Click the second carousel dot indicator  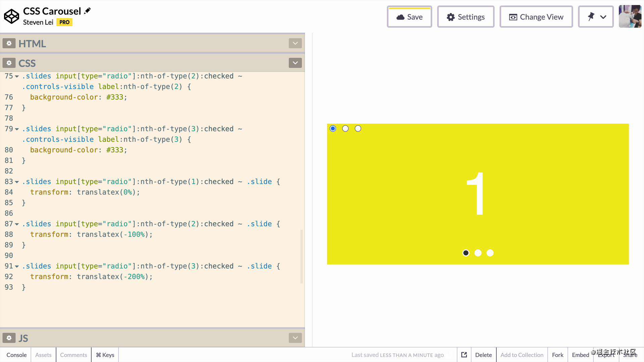478,253
